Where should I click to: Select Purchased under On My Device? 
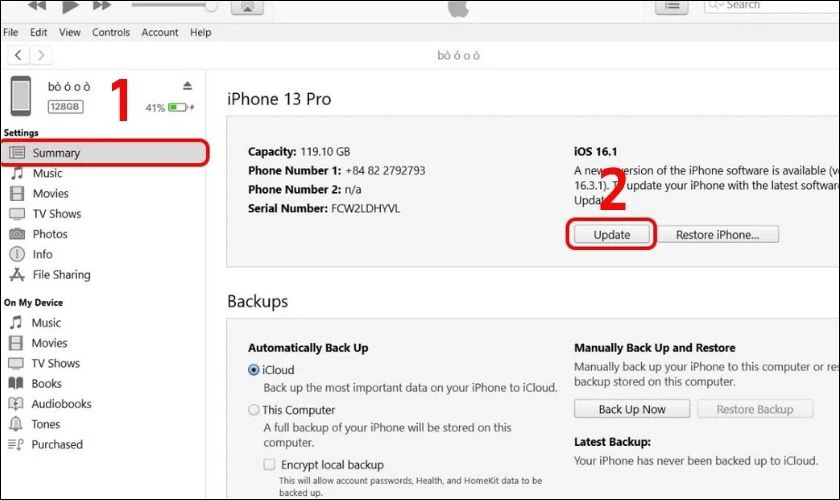pos(57,445)
